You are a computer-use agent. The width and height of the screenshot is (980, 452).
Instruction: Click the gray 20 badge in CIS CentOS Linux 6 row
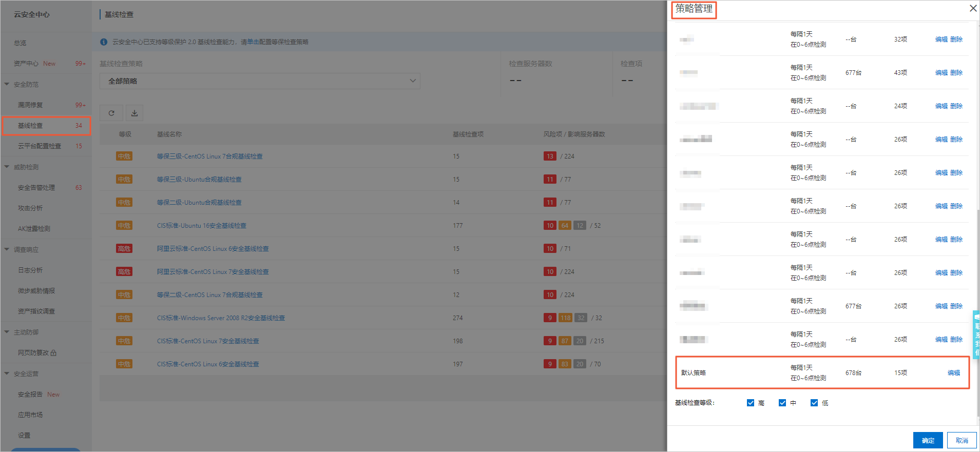click(580, 364)
